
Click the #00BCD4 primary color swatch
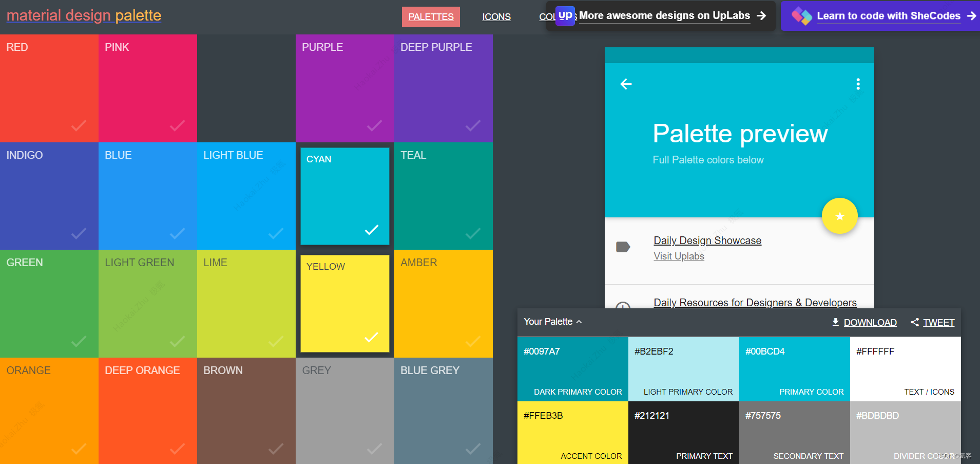coord(795,369)
